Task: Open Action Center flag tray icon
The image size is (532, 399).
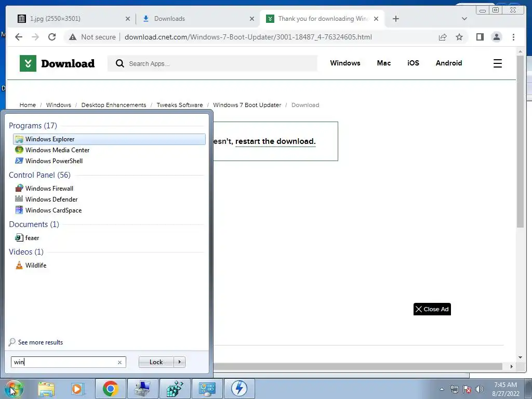Action: (467, 389)
